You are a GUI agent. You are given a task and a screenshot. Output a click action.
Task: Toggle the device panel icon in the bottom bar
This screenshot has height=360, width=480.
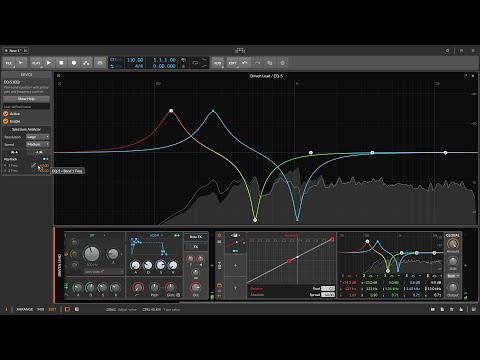coord(67,309)
